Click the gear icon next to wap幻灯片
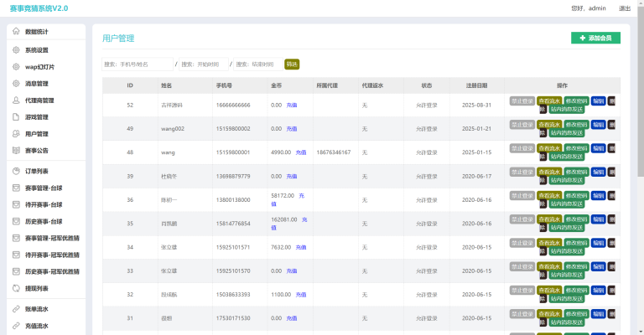 (16, 67)
